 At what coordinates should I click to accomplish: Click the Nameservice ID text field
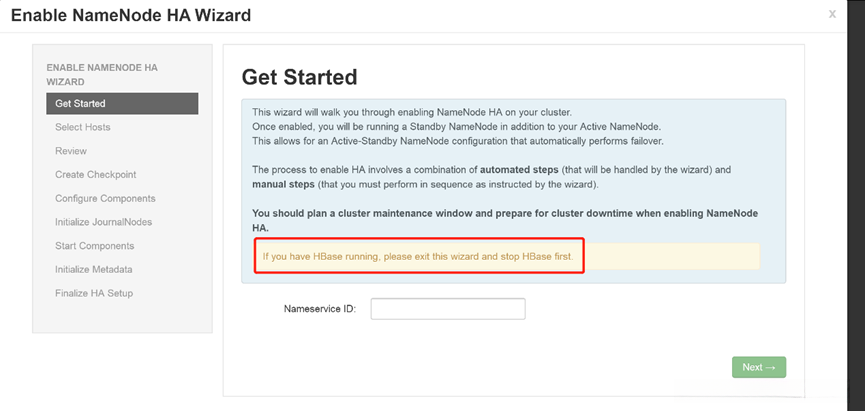coord(448,309)
